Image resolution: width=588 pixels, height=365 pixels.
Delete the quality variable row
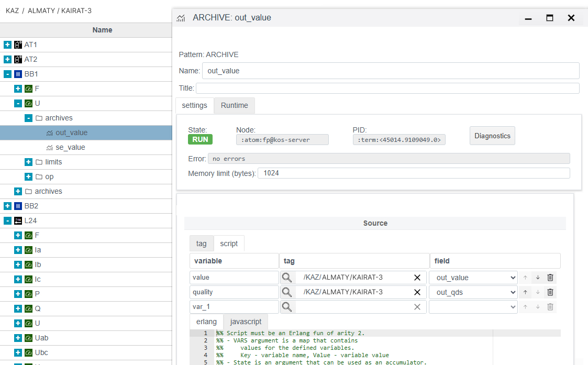[550, 292]
